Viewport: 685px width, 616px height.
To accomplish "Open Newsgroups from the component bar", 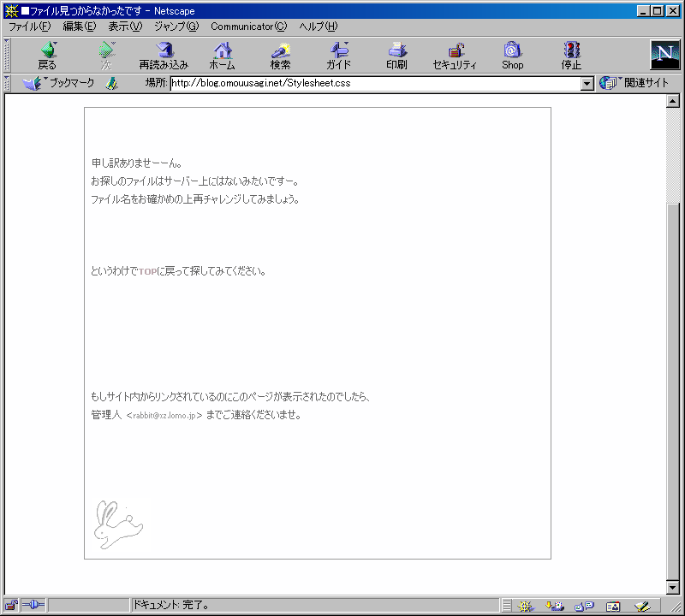I will coord(584,606).
